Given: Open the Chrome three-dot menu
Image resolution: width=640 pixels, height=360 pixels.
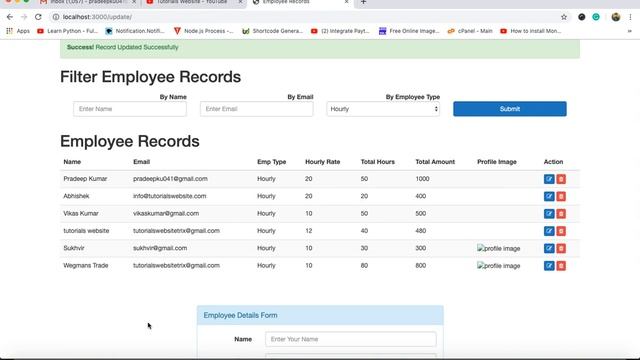Looking at the screenshot, I should (x=630, y=17).
